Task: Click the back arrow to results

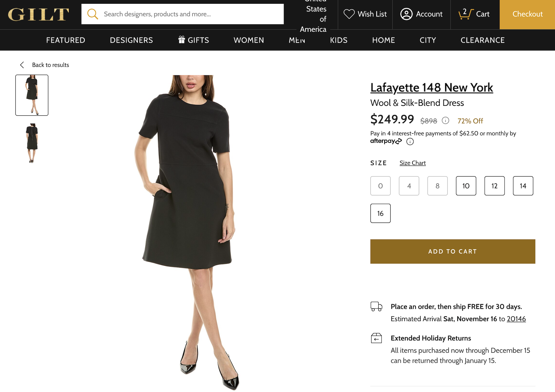Action: [x=22, y=65]
